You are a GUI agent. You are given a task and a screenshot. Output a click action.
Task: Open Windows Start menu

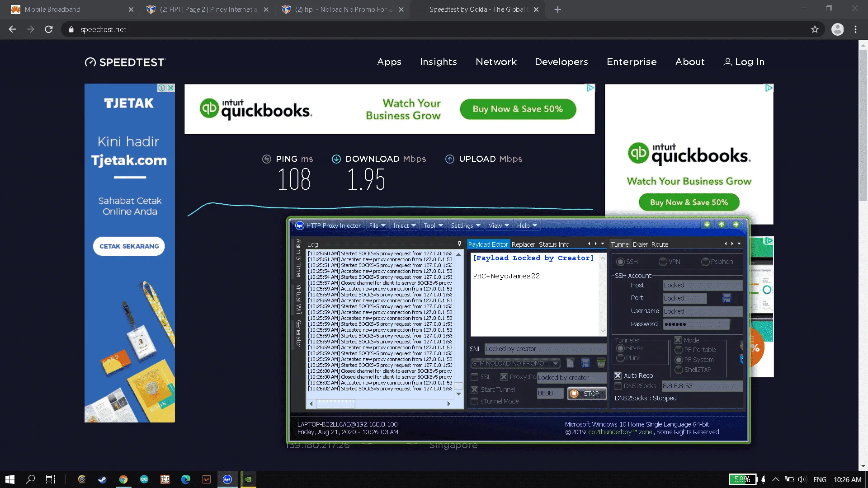pyautogui.click(x=10, y=479)
